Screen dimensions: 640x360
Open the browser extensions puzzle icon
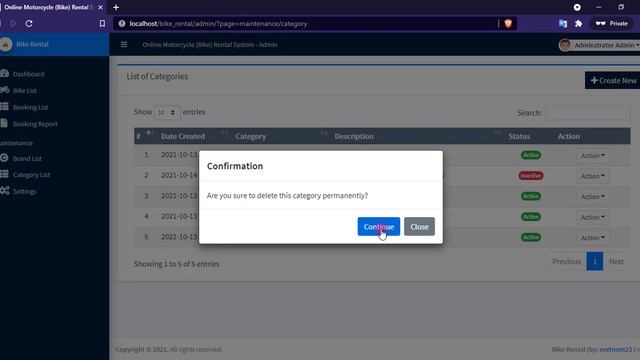point(578,24)
